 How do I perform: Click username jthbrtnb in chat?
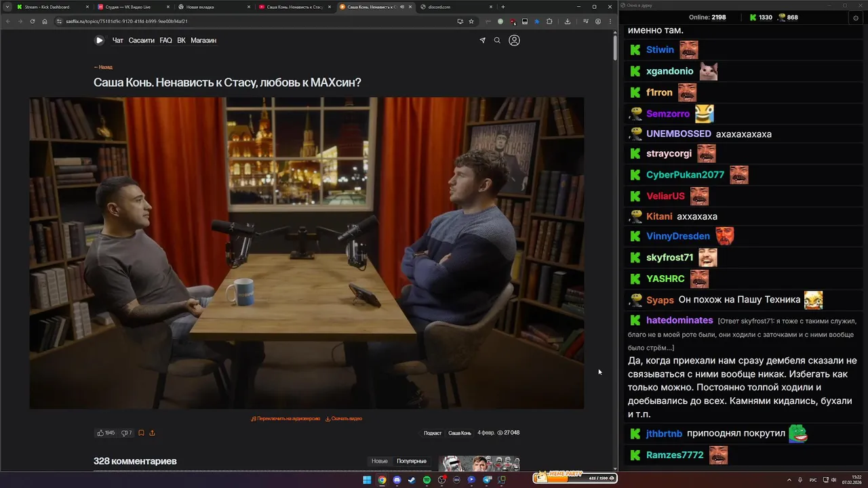(664, 434)
